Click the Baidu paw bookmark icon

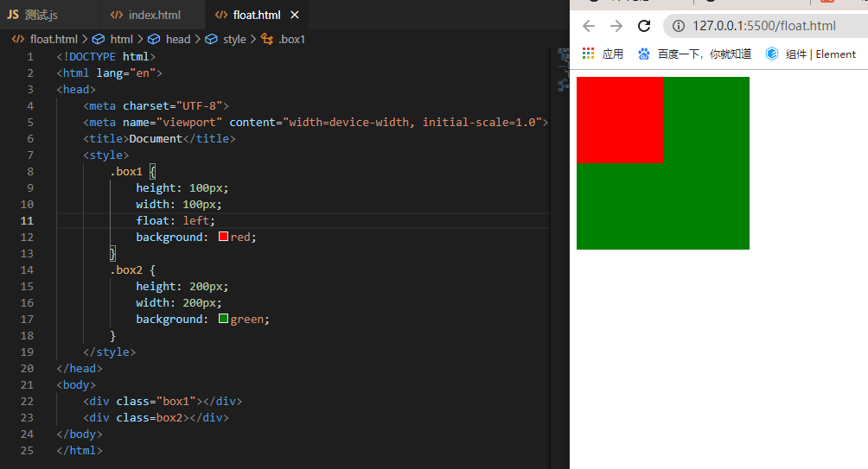[644, 54]
